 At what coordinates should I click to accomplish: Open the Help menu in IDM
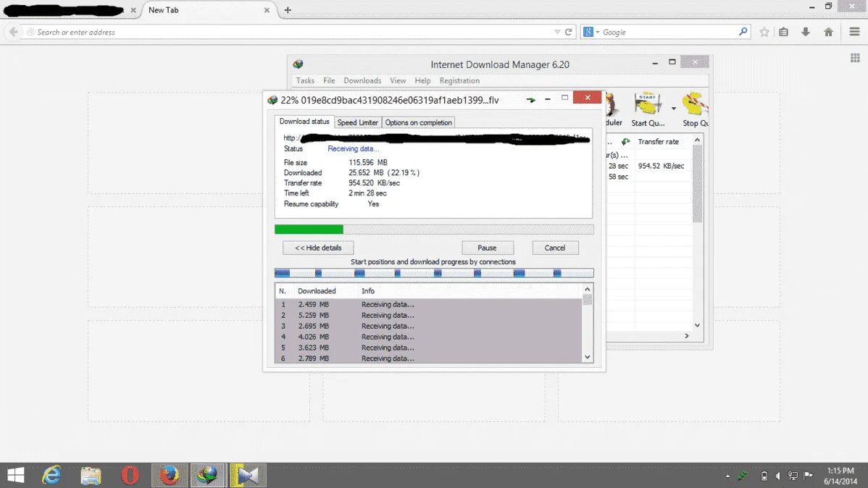422,81
